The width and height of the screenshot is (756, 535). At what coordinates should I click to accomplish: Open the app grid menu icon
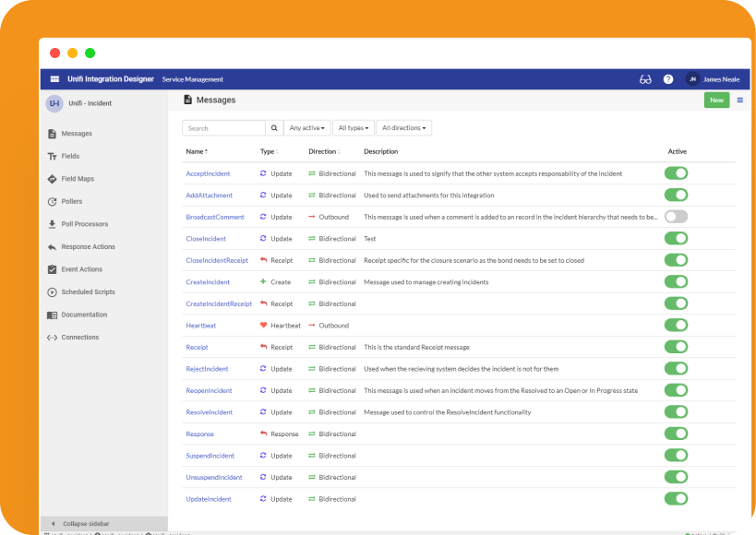tap(54, 79)
